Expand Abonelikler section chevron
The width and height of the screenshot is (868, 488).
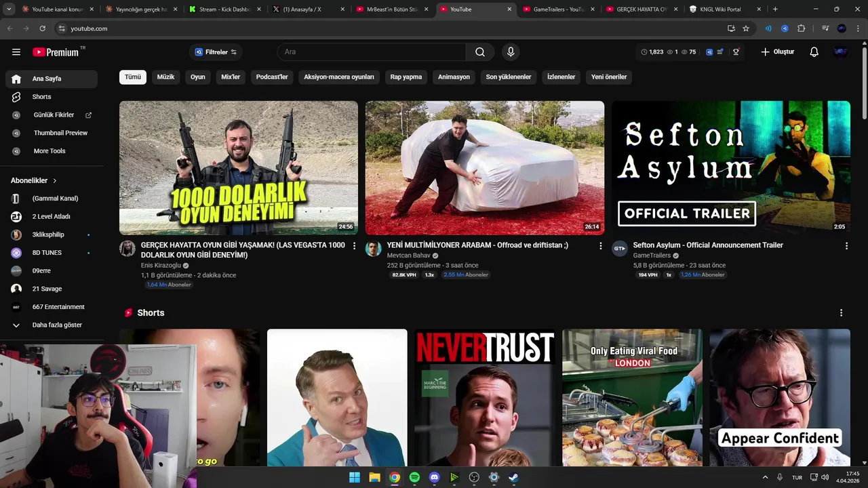(55, 181)
